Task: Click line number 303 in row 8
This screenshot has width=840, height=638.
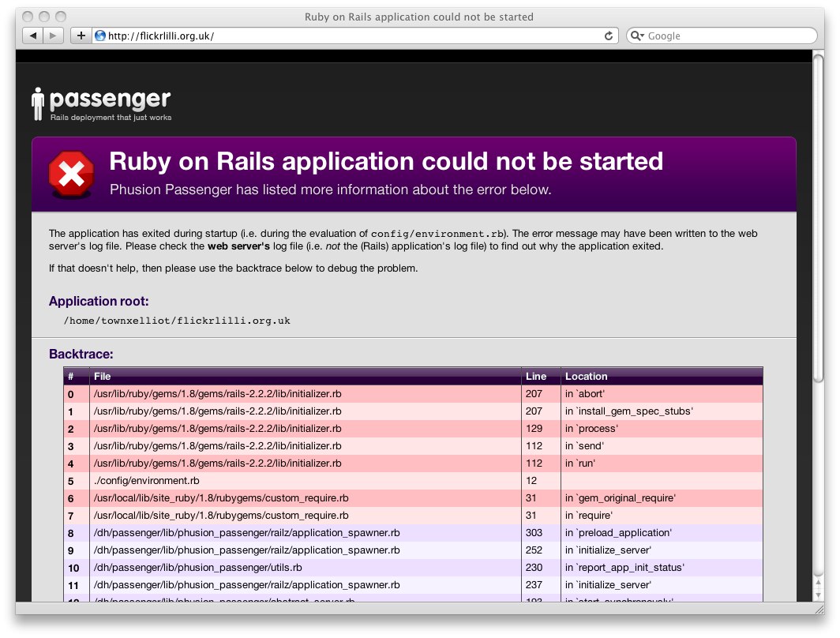Action: 534,533
